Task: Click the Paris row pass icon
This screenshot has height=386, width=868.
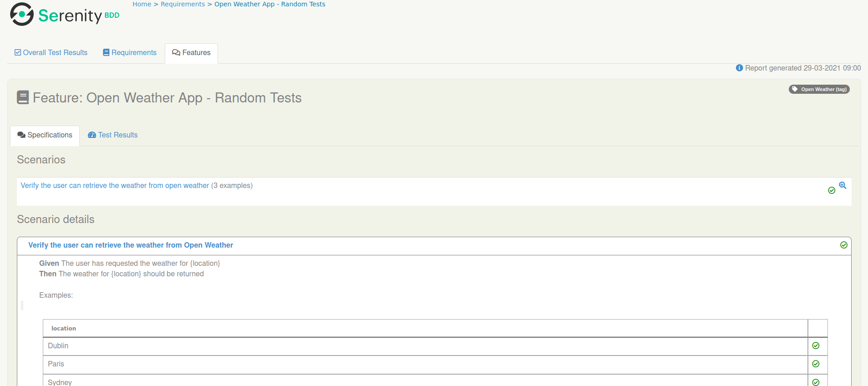Action: 816,364
